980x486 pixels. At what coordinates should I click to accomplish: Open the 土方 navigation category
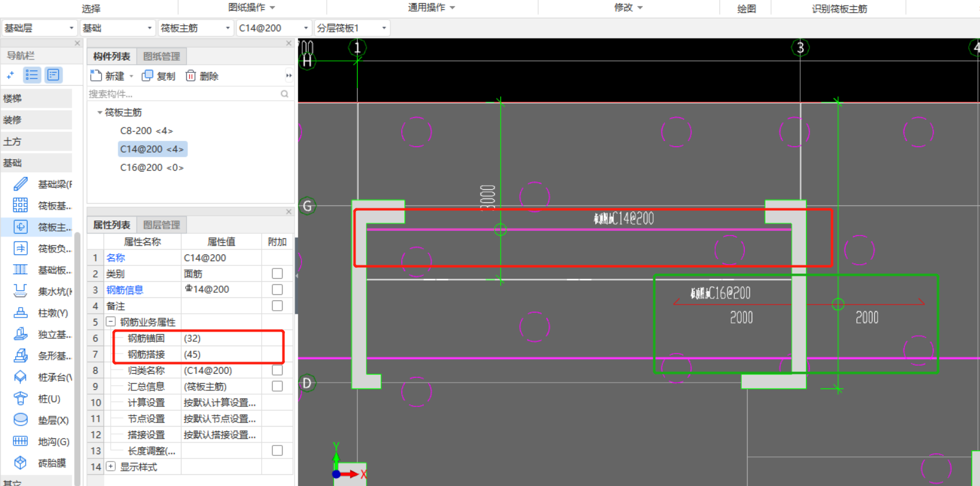[36, 141]
